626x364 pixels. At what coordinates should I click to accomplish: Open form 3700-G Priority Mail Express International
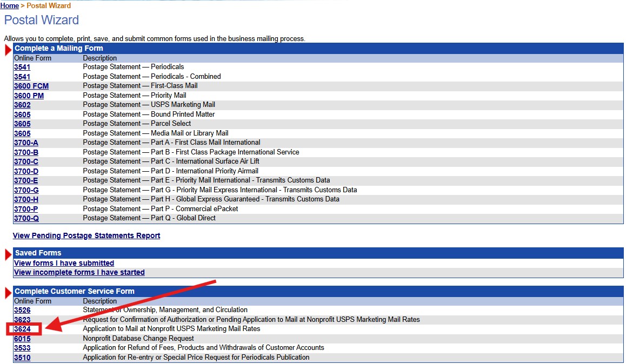(x=26, y=190)
